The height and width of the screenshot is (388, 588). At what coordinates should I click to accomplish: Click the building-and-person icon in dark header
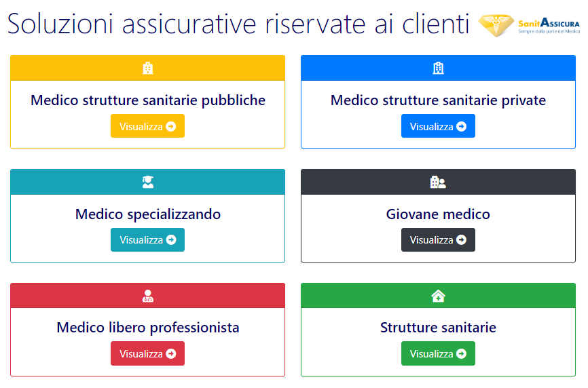[x=438, y=182]
